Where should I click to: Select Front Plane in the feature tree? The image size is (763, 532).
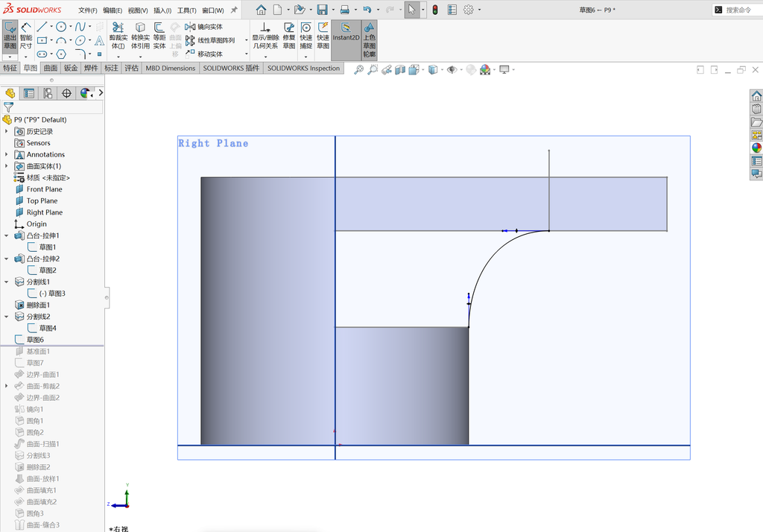[44, 189]
